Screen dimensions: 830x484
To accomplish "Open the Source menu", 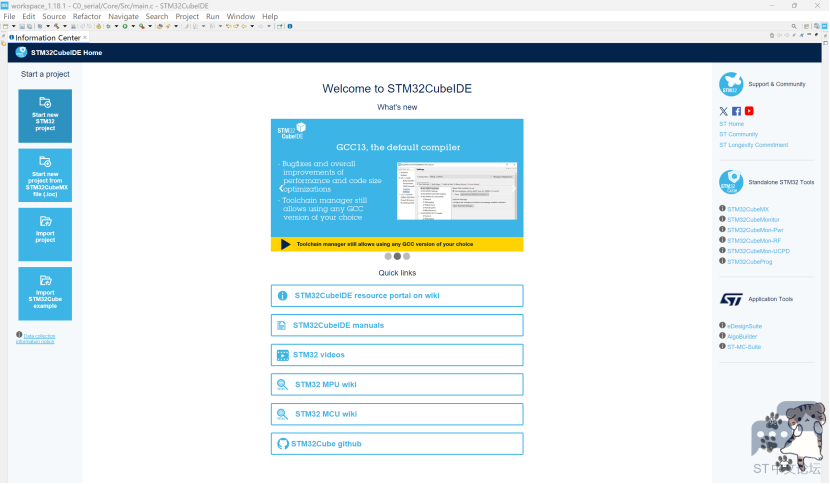I will pos(54,16).
